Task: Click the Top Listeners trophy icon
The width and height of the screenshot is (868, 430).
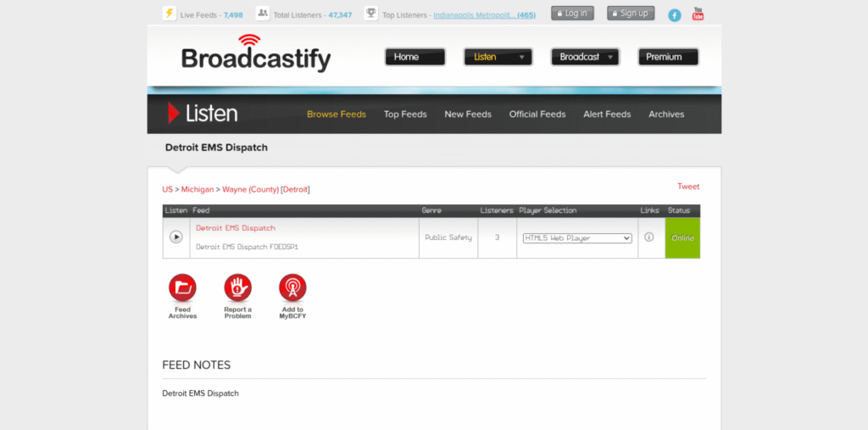Action: (x=371, y=14)
